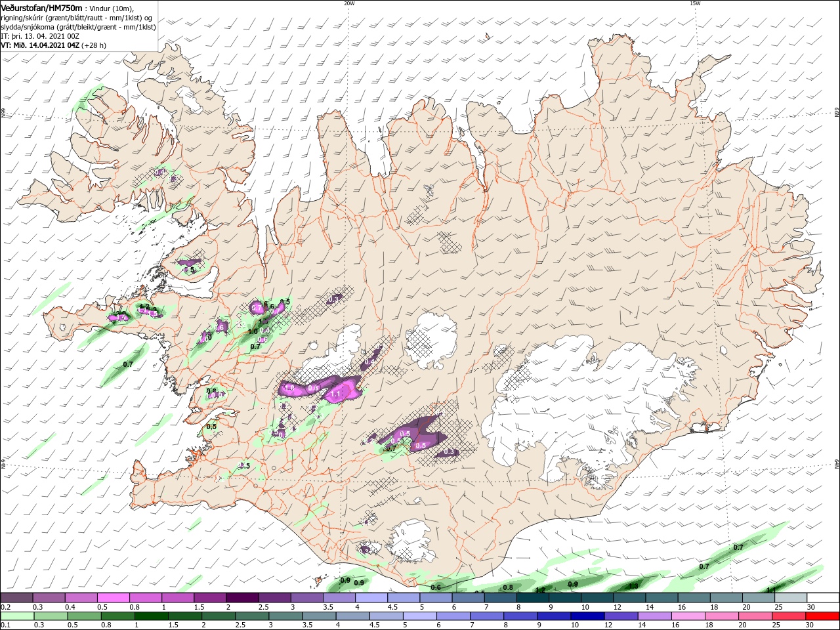Pick the dark purple 2 swatch in upper legend
The width and height of the screenshot is (840, 630).
[241, 598]
